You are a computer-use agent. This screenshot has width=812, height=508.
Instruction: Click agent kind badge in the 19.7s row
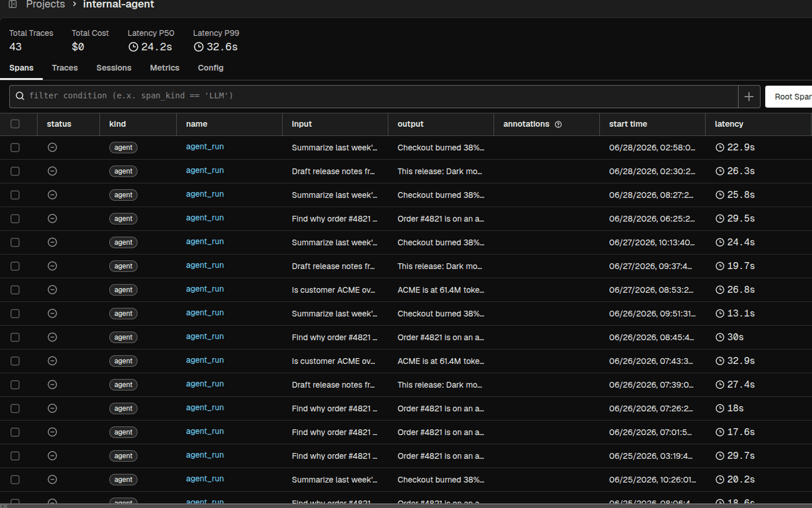pos(123,266)
